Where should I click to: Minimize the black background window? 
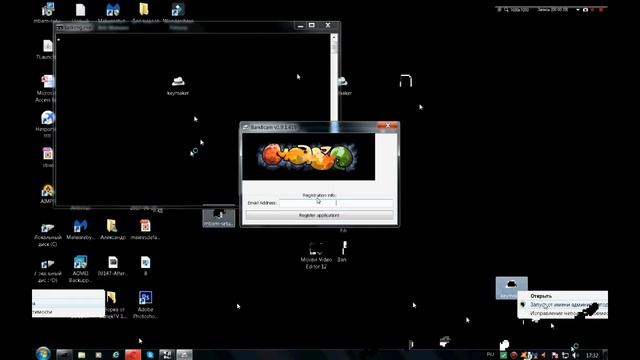[300, 25]
